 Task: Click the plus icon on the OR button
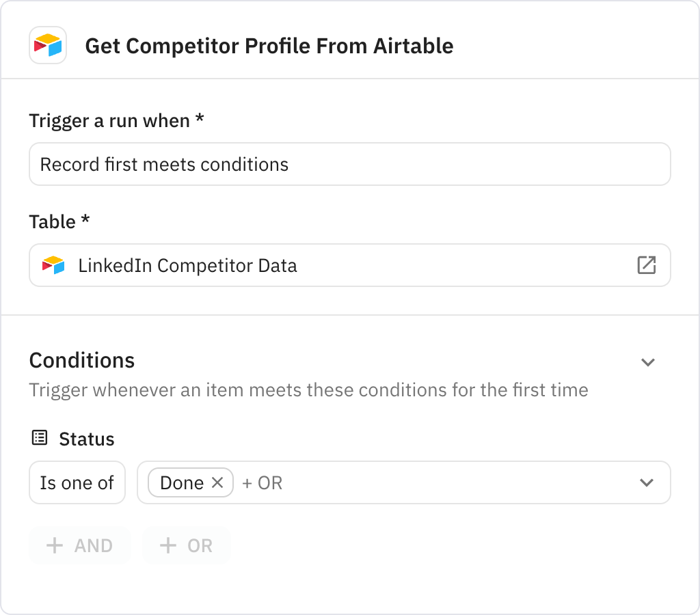coord(167,545)
